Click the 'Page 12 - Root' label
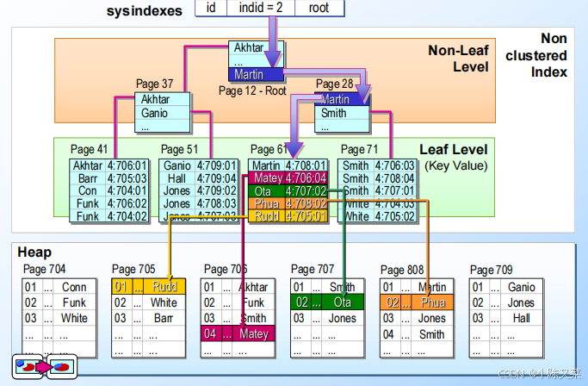 [252, 90]
